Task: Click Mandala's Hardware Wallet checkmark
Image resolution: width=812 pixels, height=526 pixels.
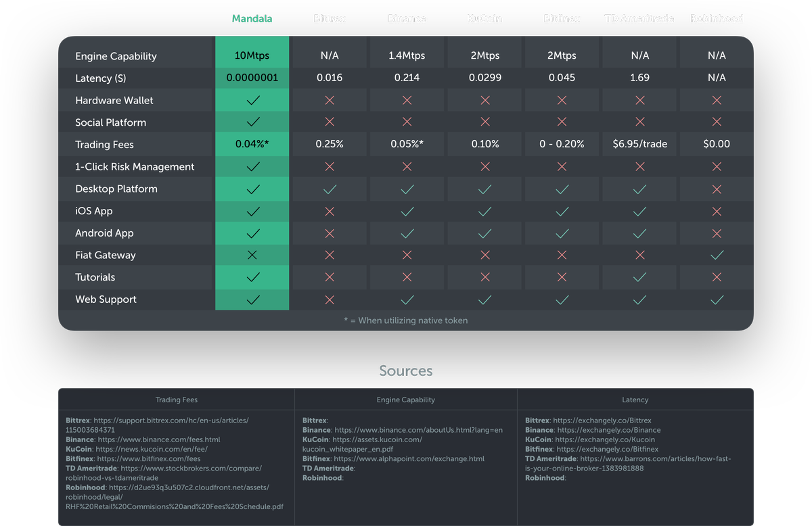Action: (x=253, y=100)
